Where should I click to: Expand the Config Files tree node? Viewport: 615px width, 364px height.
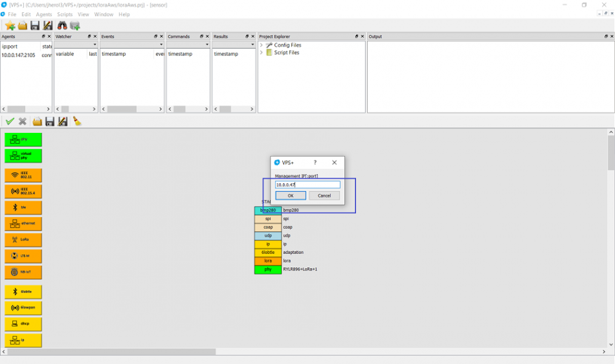tap(261, 45)
